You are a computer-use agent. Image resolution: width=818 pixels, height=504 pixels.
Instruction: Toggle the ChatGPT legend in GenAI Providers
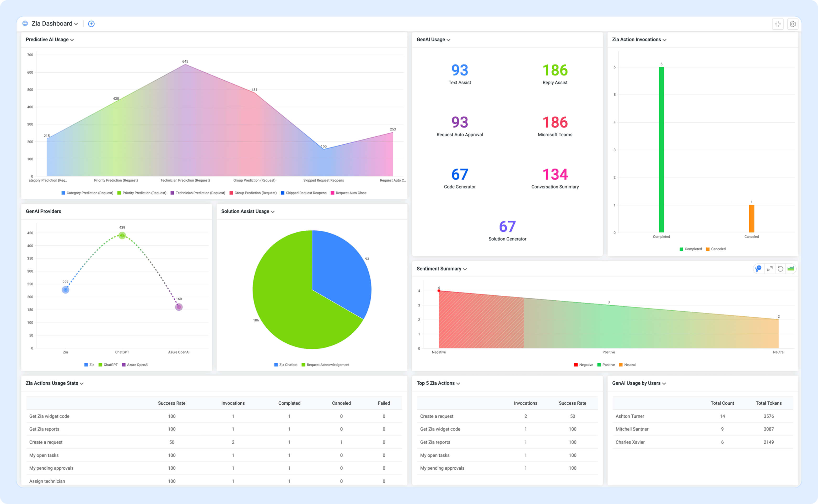(x=108, y=365)
